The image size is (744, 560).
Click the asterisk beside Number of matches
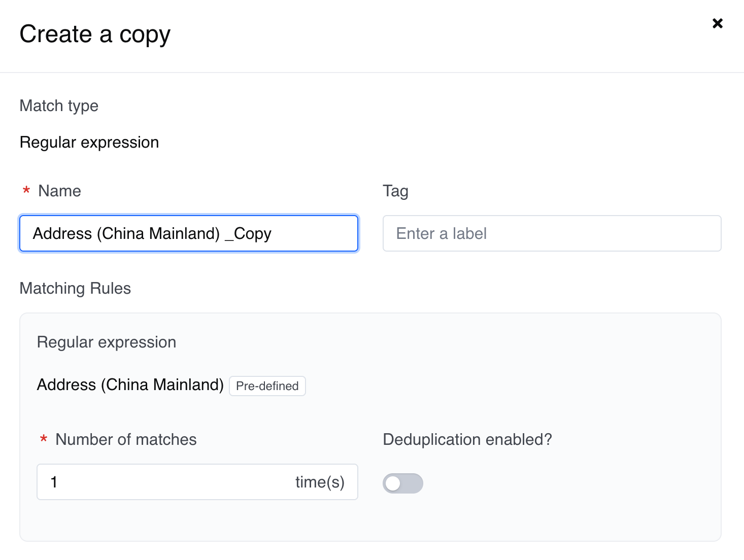coord(44,439)
